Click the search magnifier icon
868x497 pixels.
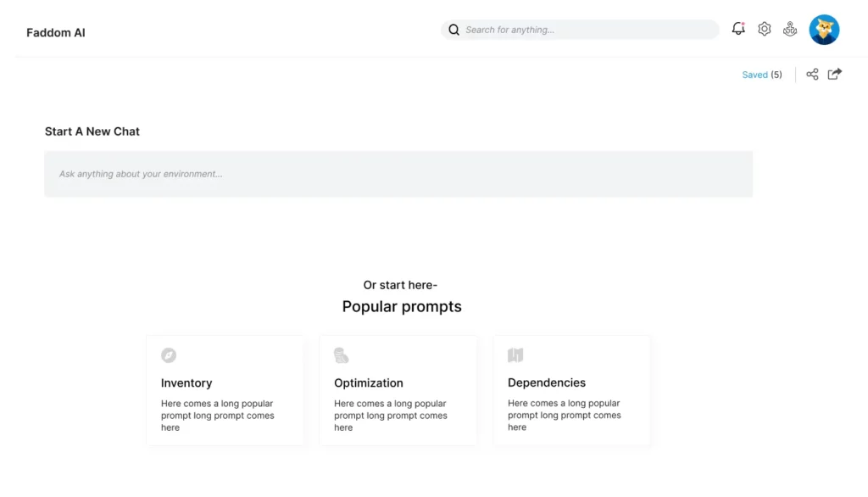tap(454, 30)
